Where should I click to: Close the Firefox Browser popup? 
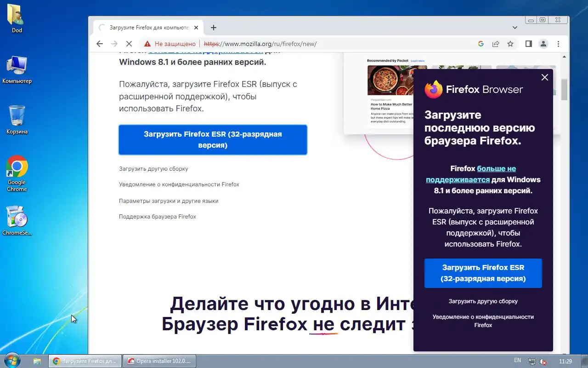coord(545,77)
